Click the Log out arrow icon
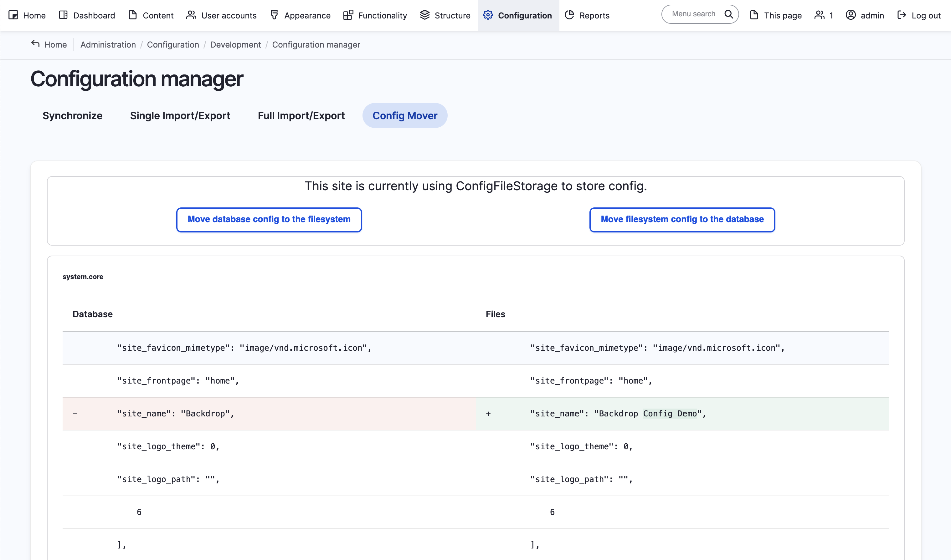Screen dimensions: 951x560 (x=902, y=15)
